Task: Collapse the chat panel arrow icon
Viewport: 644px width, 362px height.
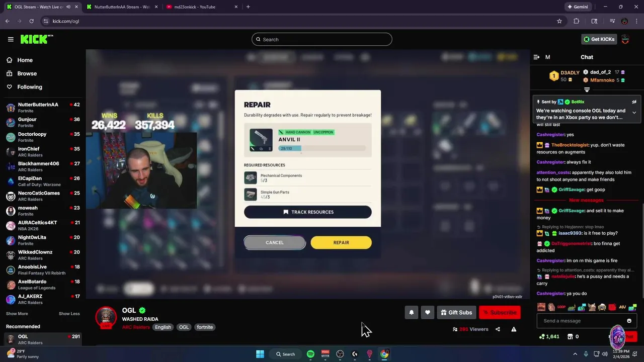Action: [536, 57]
